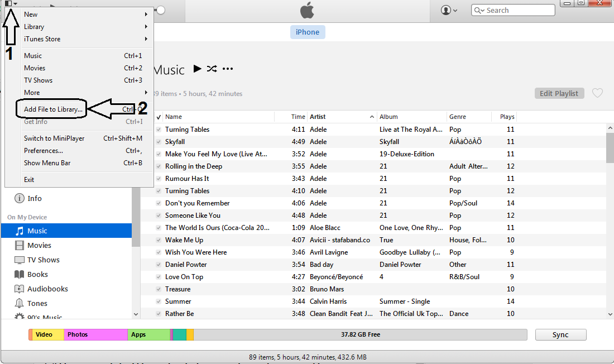
Task: Choose TV Shows in the menu
Action: coord(87,80)
